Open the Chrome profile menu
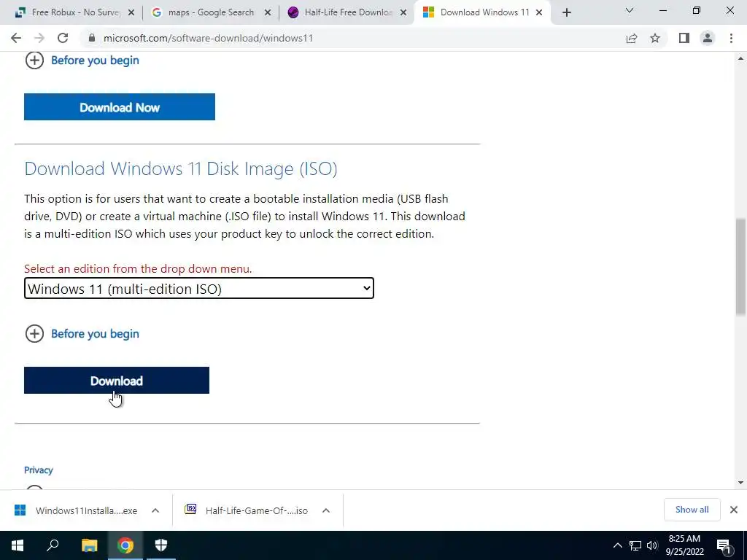 (x=708, y=38)
